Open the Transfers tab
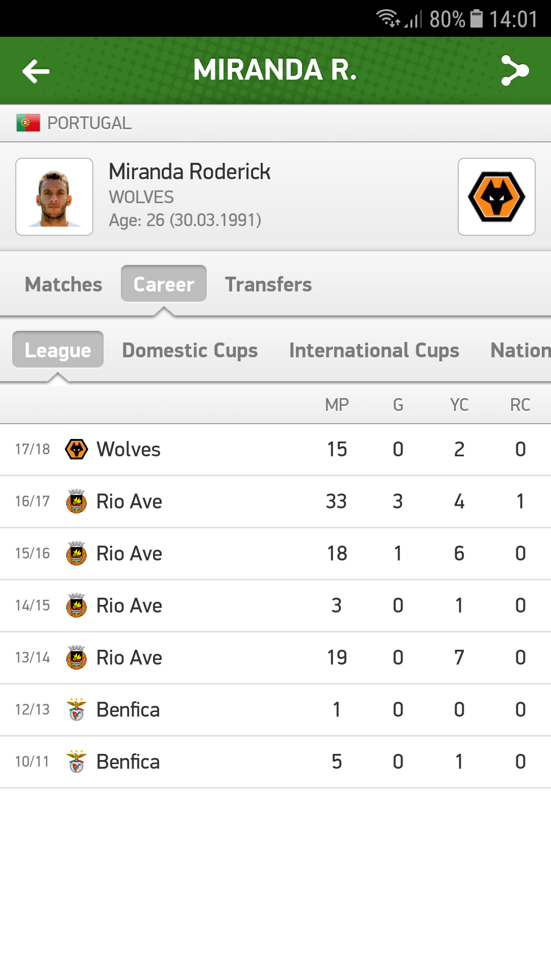This screenshot has height=980, width=551. [x=268, y=284]
